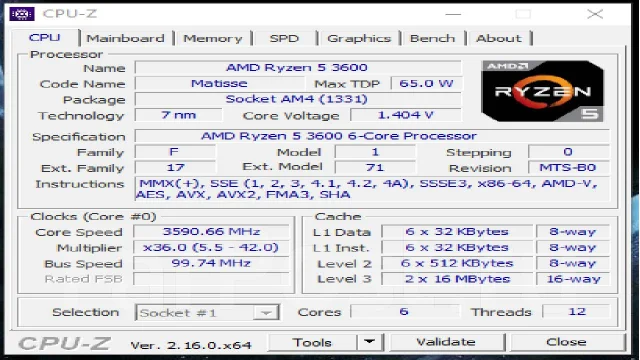Click the Package value Socket AM4 (1331)
The image size is (640, 360).
[x=298, y=99]
